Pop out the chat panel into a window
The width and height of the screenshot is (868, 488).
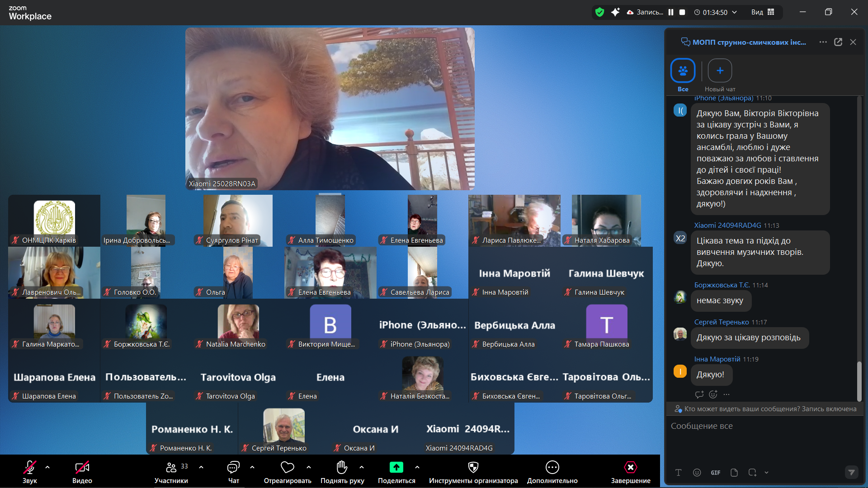tap(838, 42)
